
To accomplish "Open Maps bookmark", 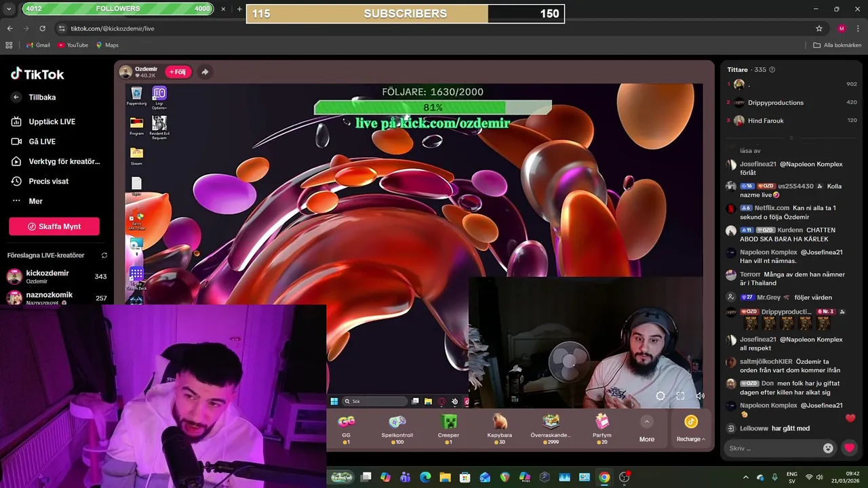I will 107,45.
